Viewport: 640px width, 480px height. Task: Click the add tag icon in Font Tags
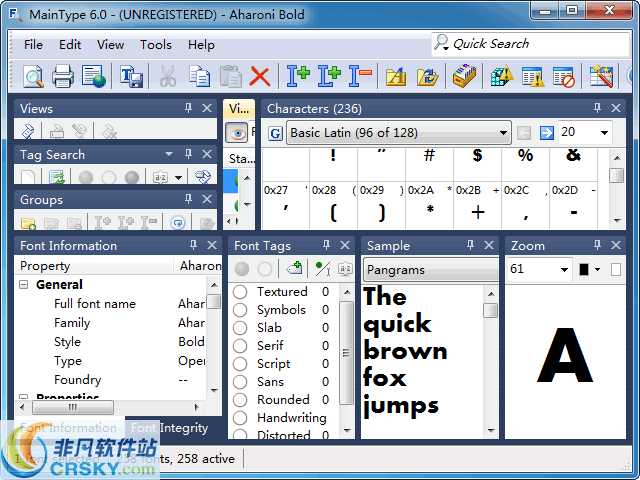click(x=294, y=269)
